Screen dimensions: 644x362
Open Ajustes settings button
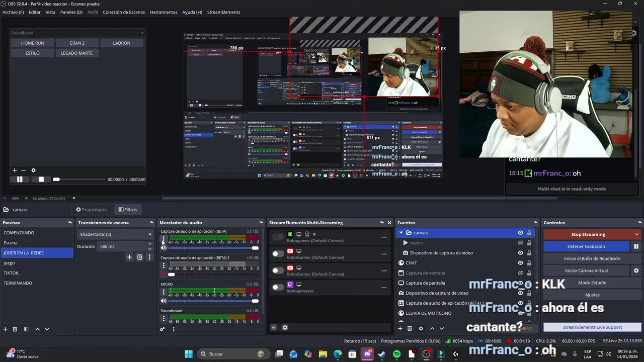pos(592,295)
